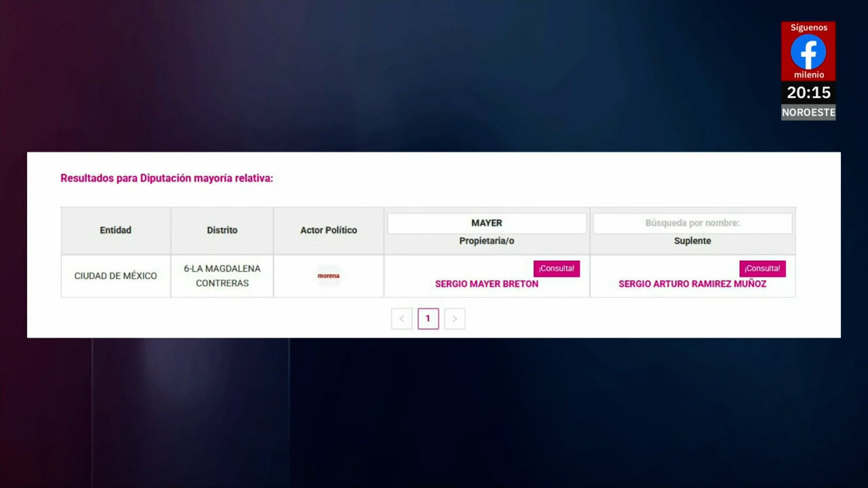Open SERGIO ARTURO RAMIREZ MUÑOZ substitute link

point(692,284)
